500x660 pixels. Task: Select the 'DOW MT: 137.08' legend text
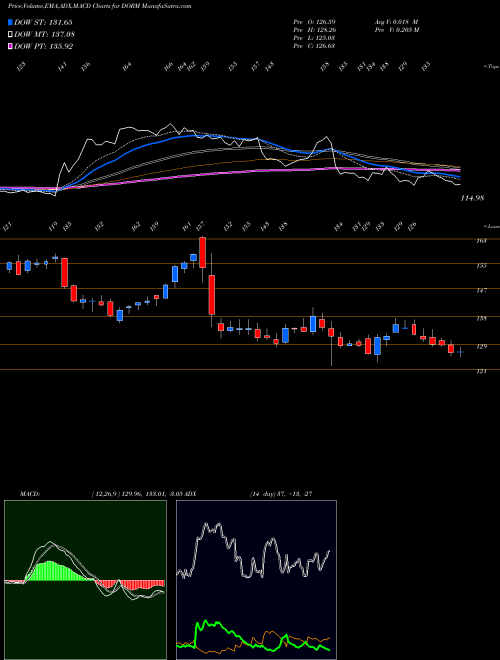click(x=44, y=34)
